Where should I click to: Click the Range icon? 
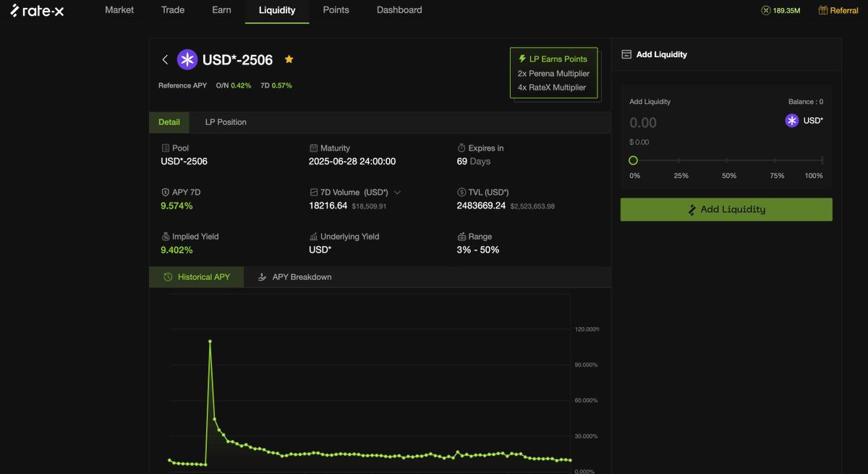[461, 237]
